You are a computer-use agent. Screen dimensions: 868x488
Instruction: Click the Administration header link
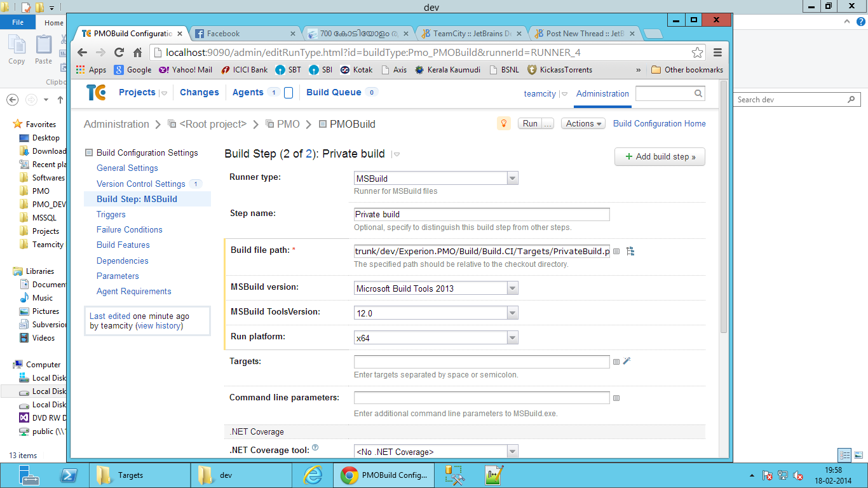[602, 93]
